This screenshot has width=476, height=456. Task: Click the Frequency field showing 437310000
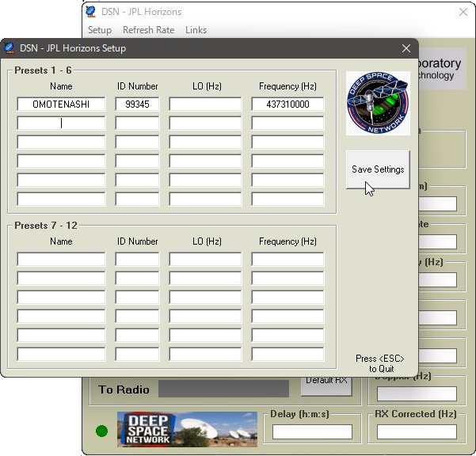(288, 104)
